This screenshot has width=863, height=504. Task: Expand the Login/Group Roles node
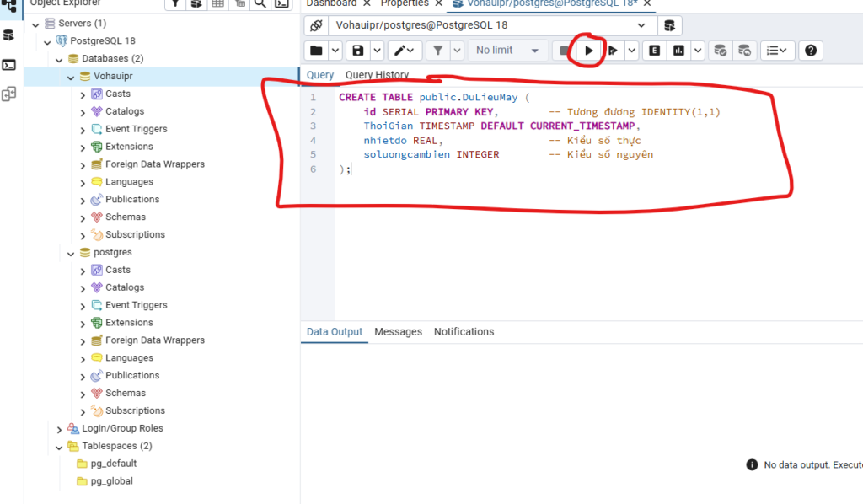pos(60,429)
